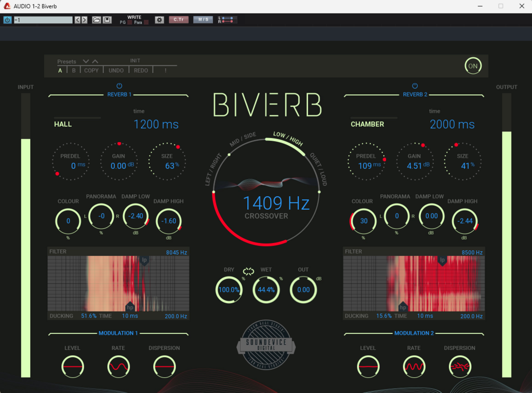Go to the previous host preset arrow
Screen dimensions: 532x393
pyautogui.click(x=77, y=20)
